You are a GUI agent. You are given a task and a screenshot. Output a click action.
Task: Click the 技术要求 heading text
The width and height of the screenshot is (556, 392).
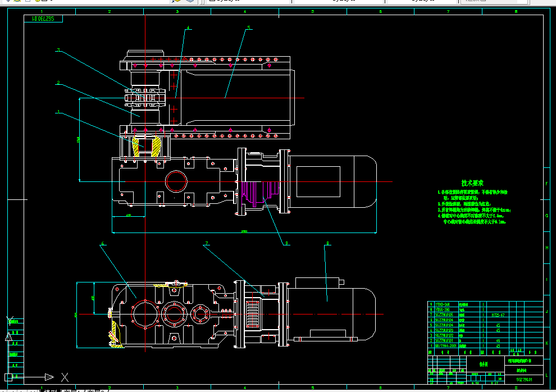point(472,183)
